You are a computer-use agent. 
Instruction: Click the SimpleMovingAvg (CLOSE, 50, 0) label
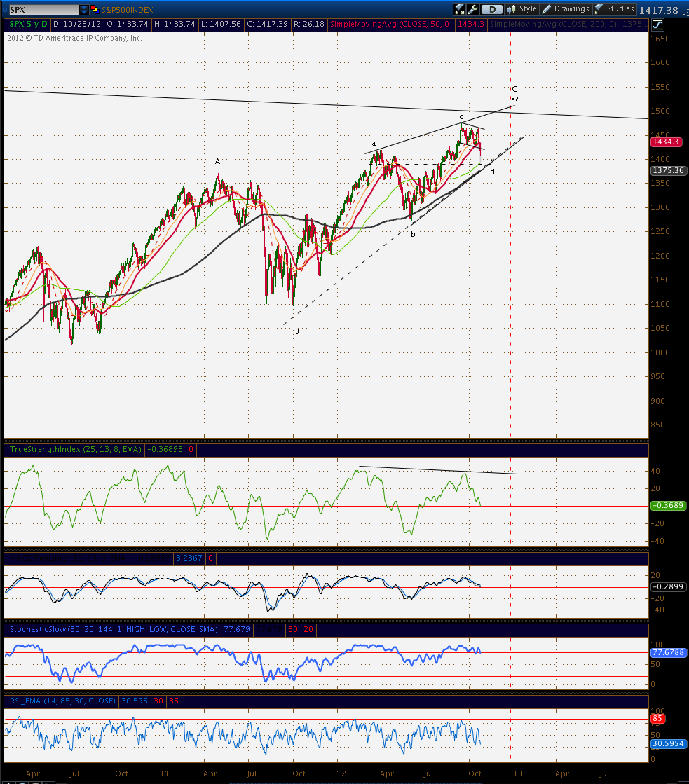[x=391, y=24]
